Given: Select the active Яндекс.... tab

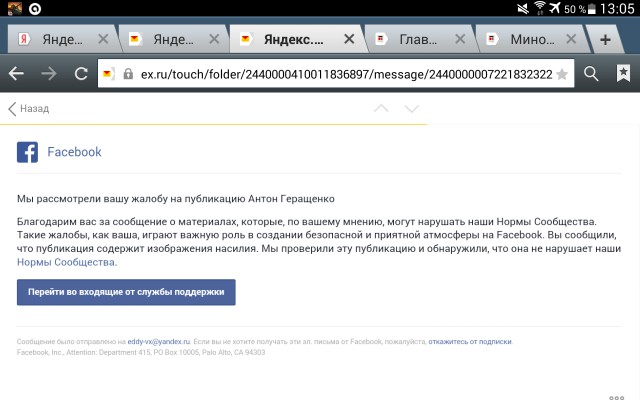Looking at the screenshot, I should 292,39.
